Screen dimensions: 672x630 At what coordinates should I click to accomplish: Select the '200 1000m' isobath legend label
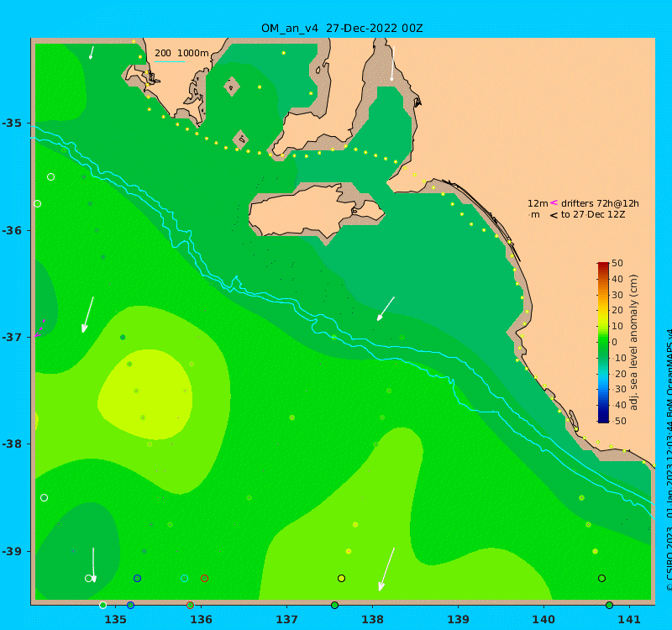(181, 53)
